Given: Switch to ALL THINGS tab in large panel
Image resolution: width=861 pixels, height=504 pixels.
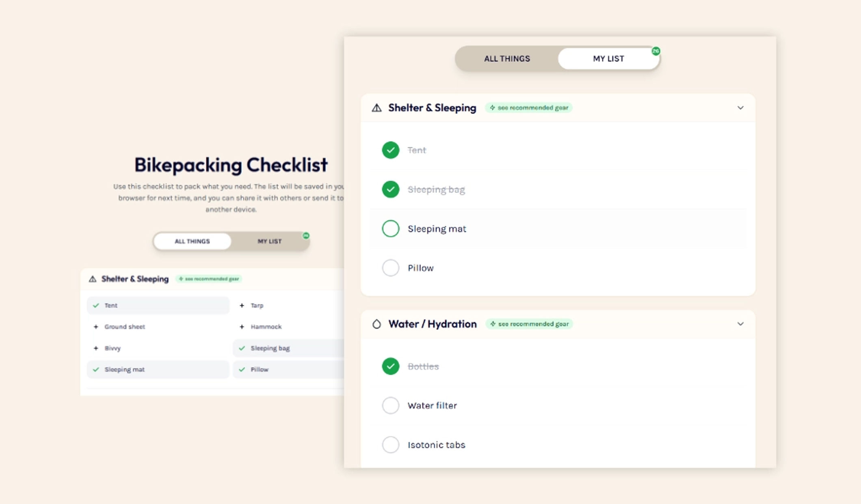Looking at the screenshot, I should (x=507, y=59).
